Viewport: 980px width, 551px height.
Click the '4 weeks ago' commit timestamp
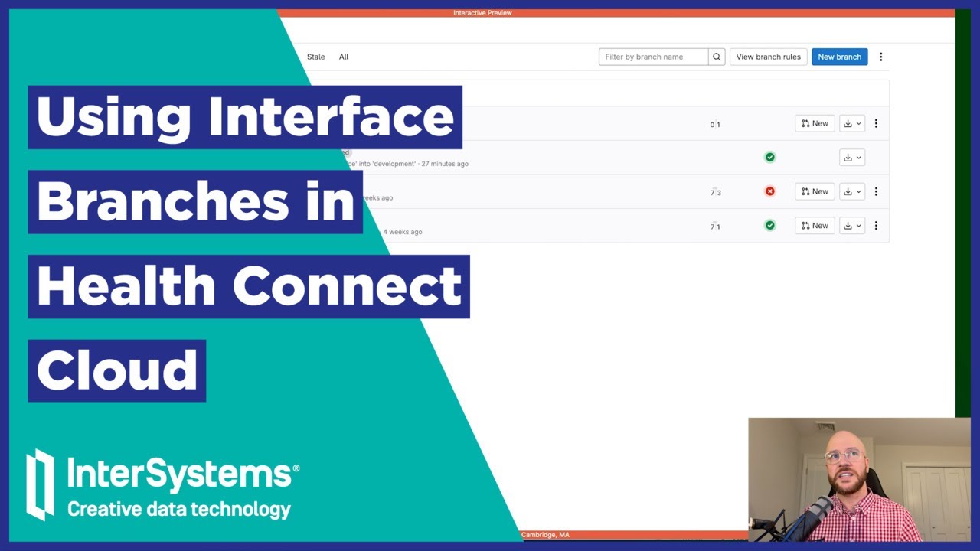tap(403, 232)
